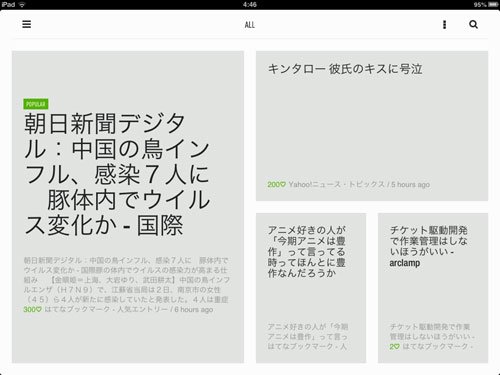
Task: Tap the 2 likes heart on arclamp card
Action: tap(394, 347)
